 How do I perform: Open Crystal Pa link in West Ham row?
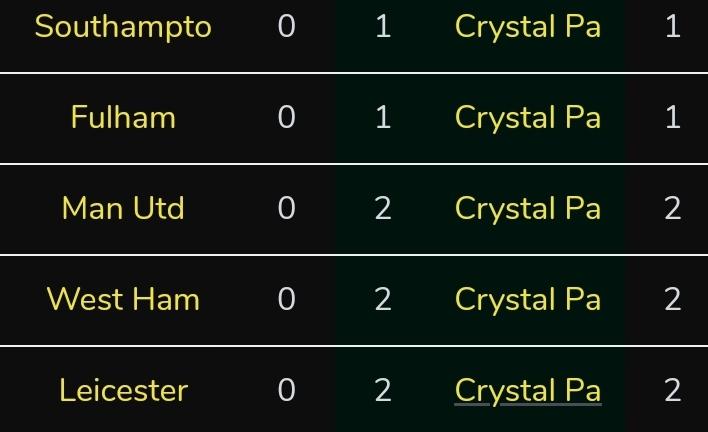528,300
